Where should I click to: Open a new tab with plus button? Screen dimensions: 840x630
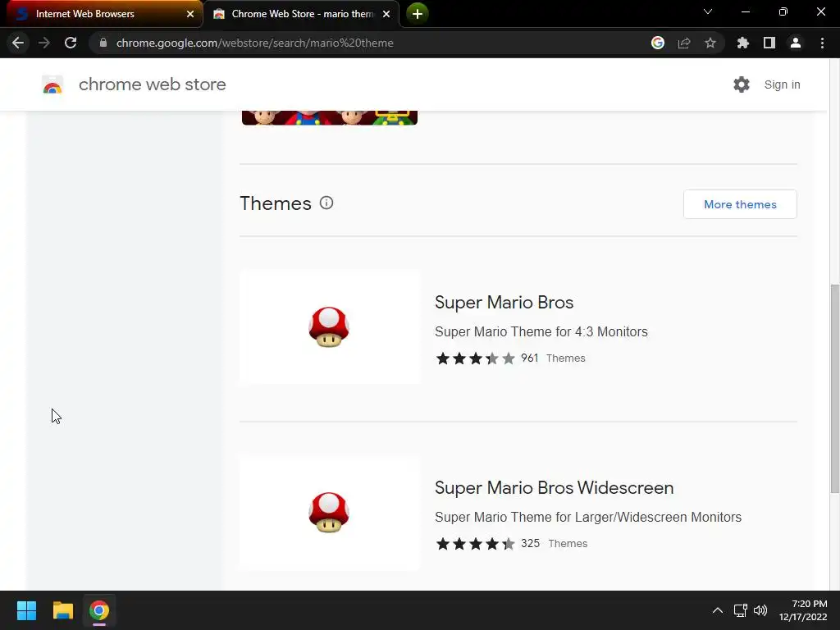pos(418,14)
